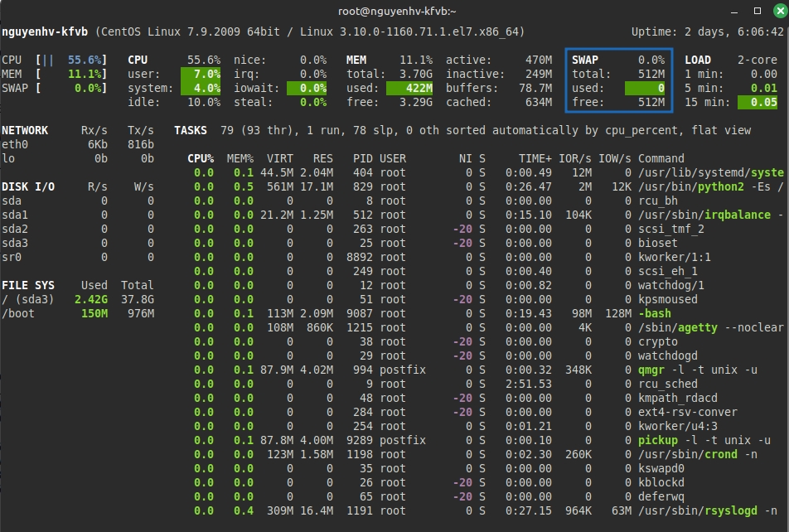The width and height of the screenshot is (789, 532).
Task: Select the CPU% column header in the task list
Action: pyautogui.click(x=201, y=158)
